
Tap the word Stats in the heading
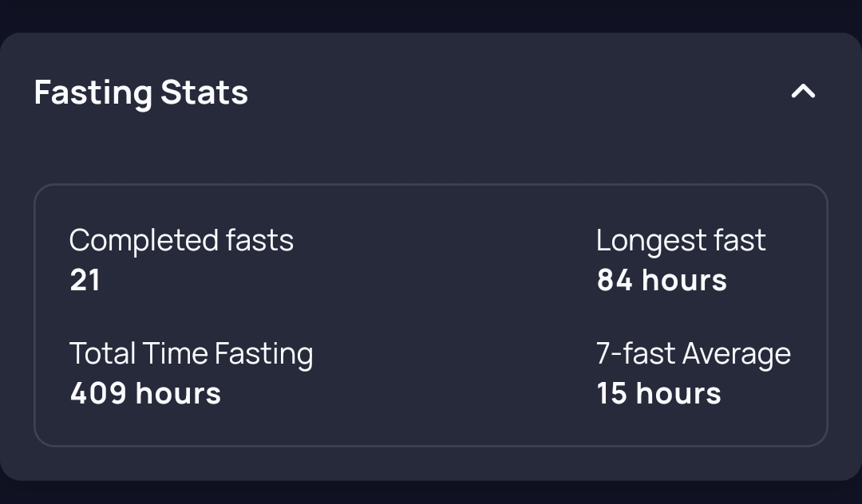[204, 93]
